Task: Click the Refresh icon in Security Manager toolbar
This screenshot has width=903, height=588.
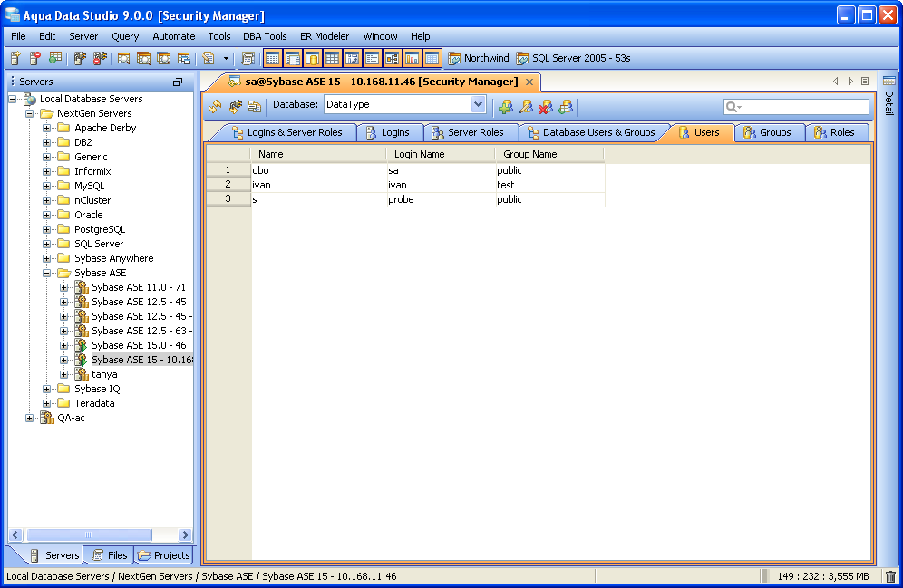Action: 215,106
